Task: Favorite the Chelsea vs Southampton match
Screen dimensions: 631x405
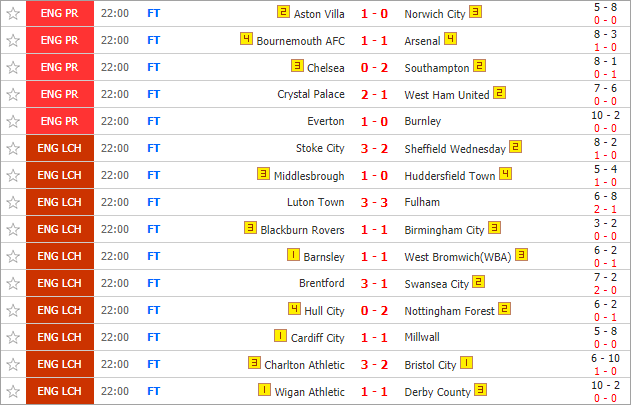Action: (x=13, y=67)
